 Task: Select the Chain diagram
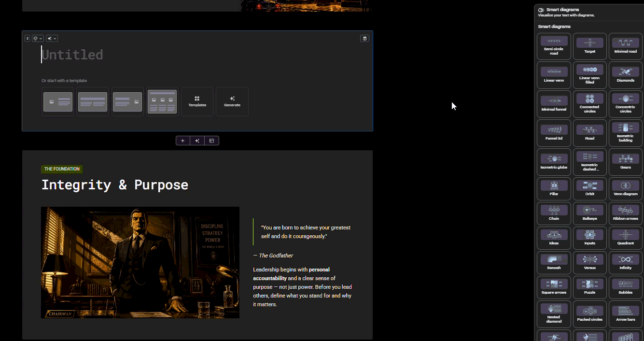click(554, 213)
